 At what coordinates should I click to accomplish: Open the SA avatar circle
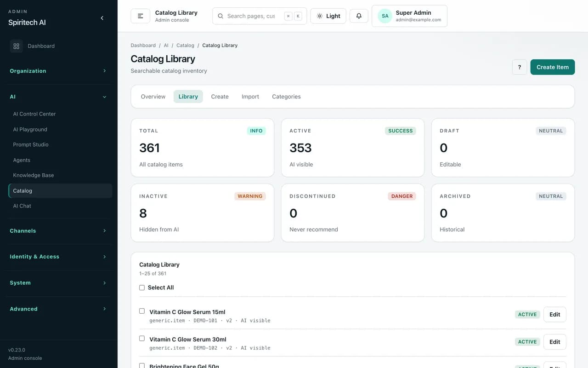tap(385, 16)
